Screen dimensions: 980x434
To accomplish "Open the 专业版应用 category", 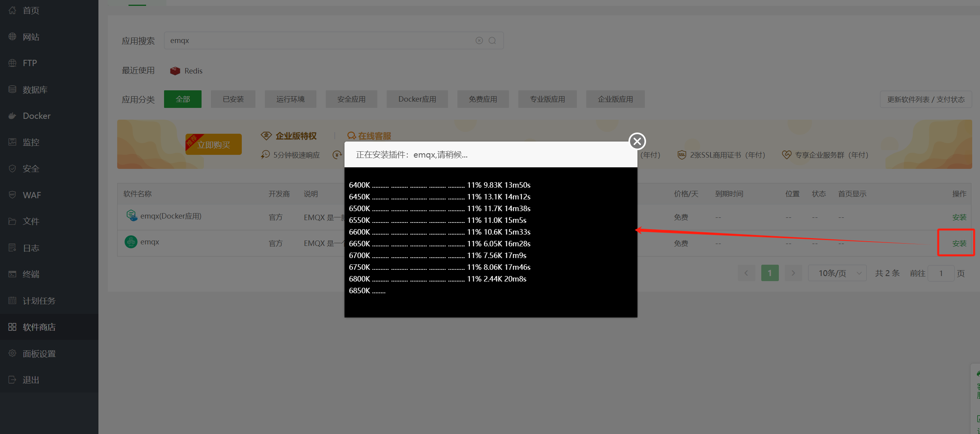I will (548, 99).
